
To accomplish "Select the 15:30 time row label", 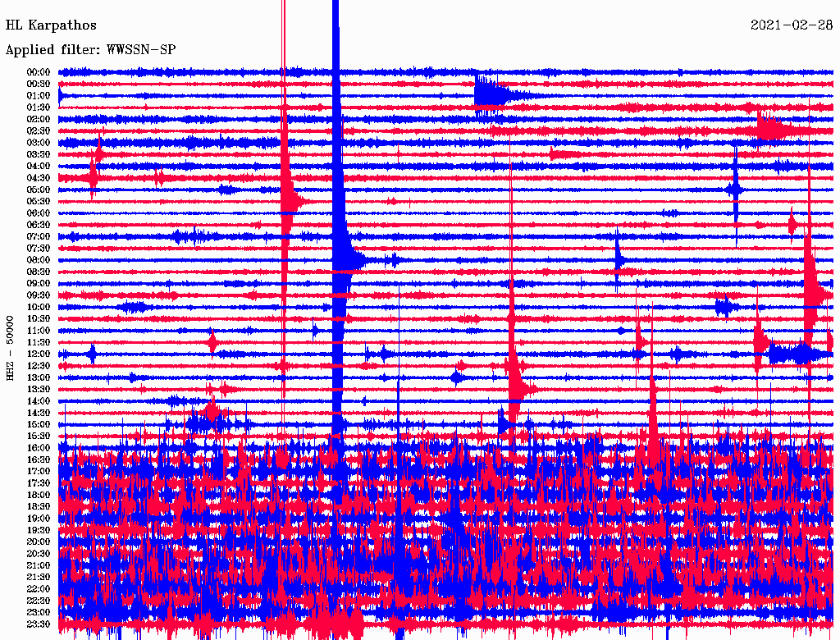I will 39,436.
